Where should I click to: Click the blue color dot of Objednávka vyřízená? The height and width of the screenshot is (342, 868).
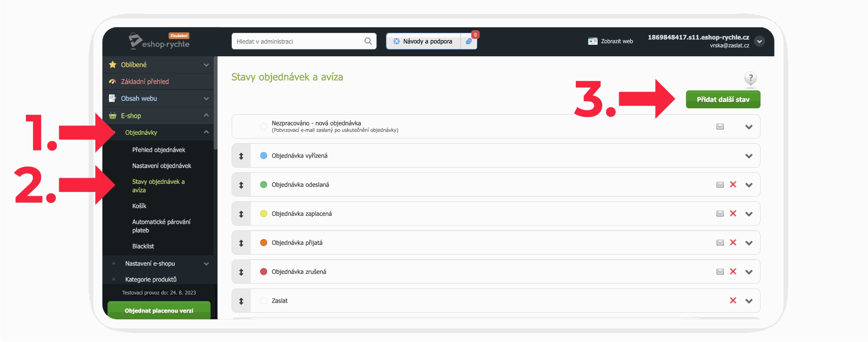coord(264,156)
